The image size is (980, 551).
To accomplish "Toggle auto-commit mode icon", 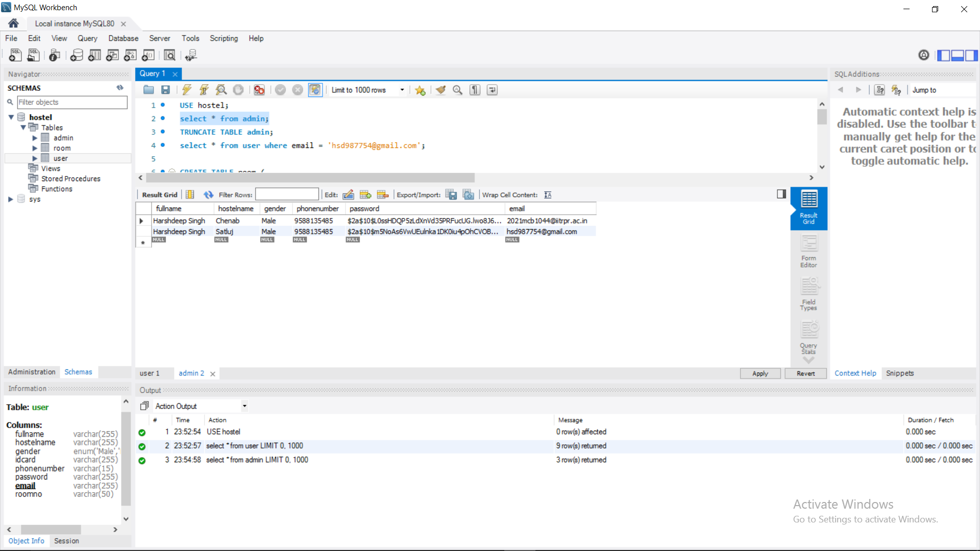I will point(315,90).
